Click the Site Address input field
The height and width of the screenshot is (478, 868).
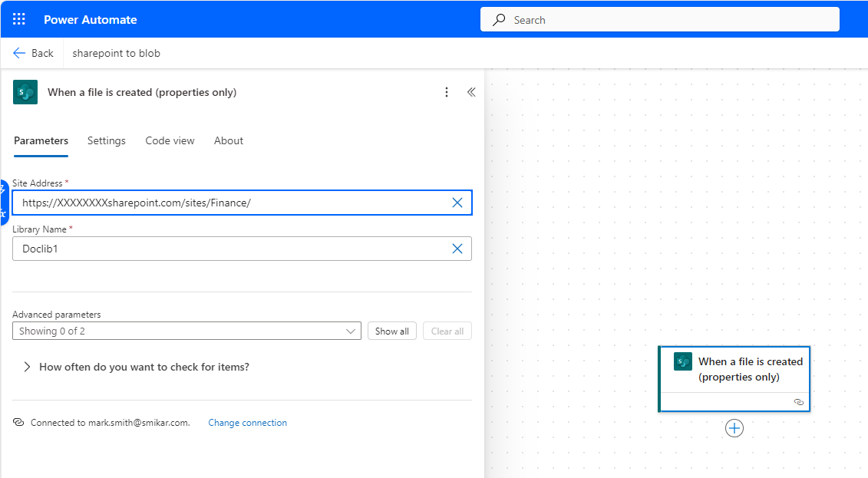coord(242,203)
